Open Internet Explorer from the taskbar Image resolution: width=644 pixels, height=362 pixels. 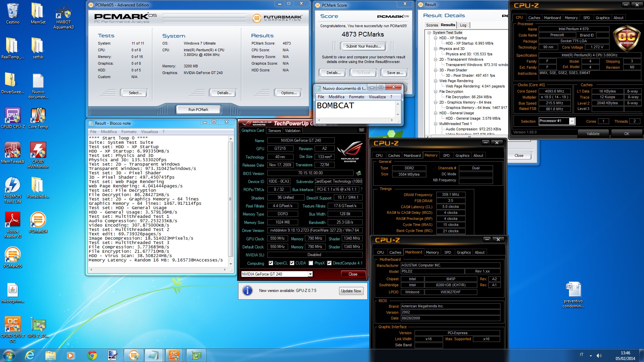pos(30,355)
